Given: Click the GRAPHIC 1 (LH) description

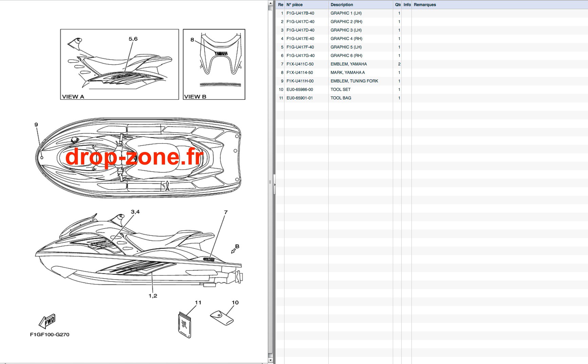Looking at the screenshot, I should 346,13.
